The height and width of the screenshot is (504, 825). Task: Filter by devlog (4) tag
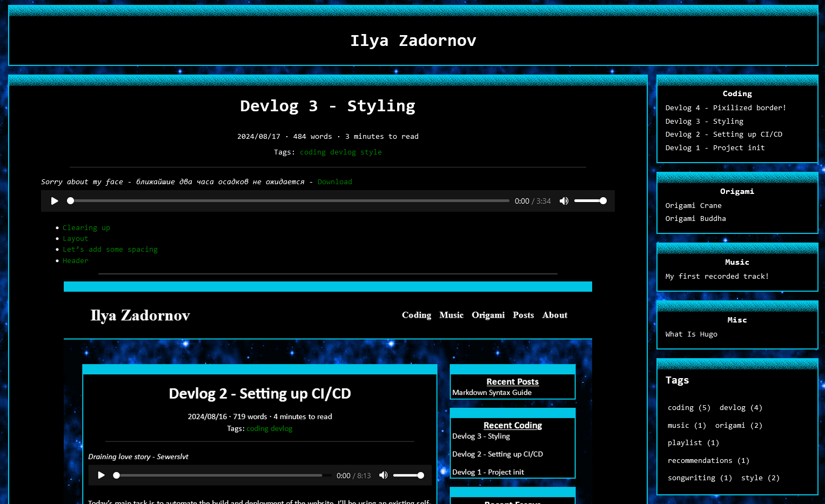(741, 408)
